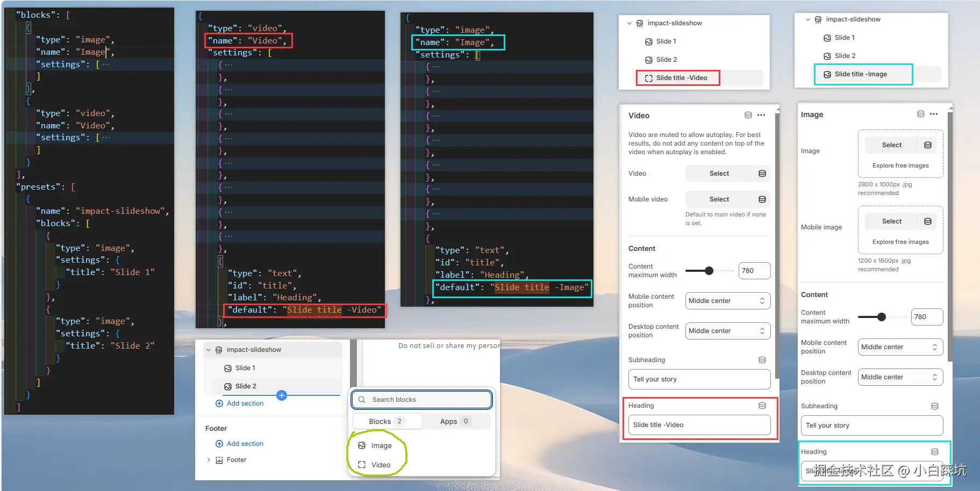The height and width of the screenshot is (491, 980).
Task: Collapse impact-slideshow in the tree above Add section
Action: point(209,350)
